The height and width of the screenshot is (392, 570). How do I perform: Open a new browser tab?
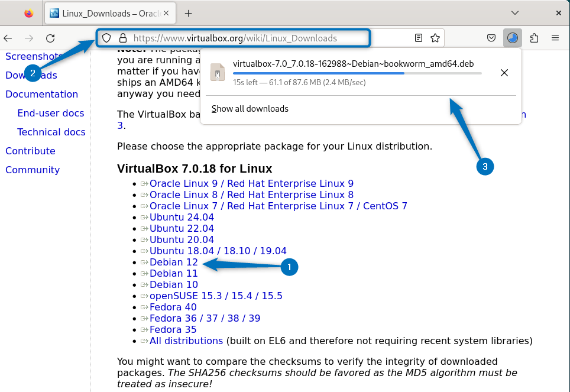(x=188, y=12)
